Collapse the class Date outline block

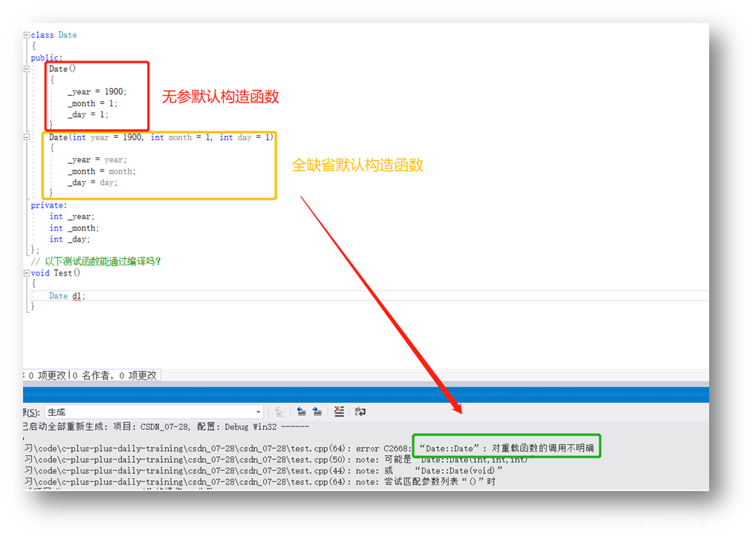pos(27,35)
